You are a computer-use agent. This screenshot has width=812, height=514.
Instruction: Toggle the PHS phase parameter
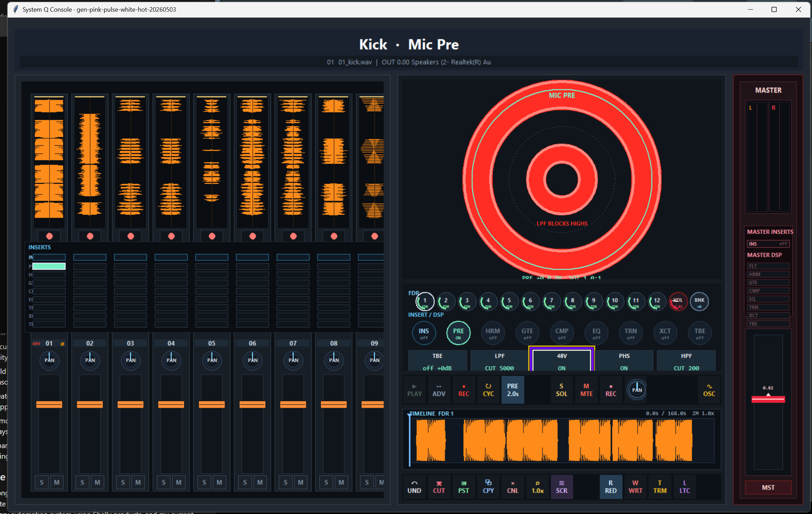point(624,361)
